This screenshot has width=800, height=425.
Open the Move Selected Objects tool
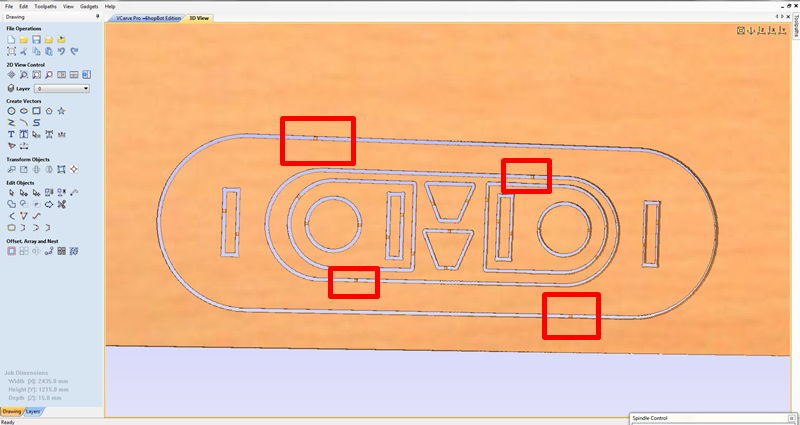[11, 169]
